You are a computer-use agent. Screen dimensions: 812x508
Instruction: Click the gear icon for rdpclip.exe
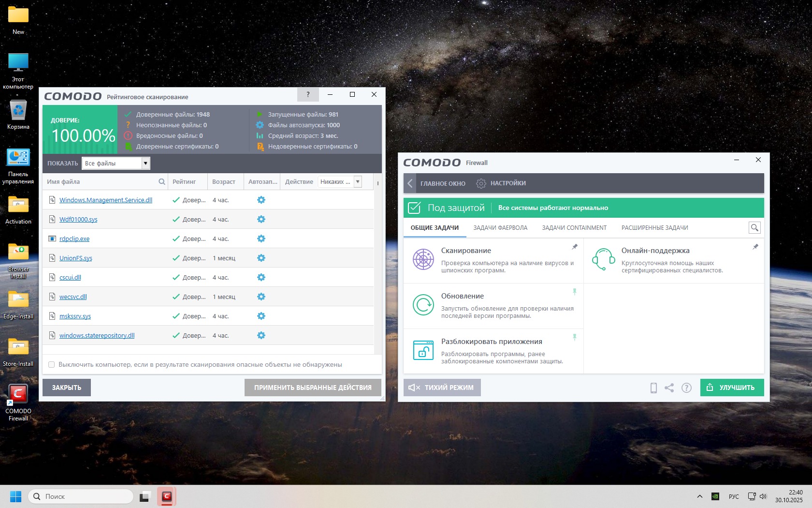(261, 239)
